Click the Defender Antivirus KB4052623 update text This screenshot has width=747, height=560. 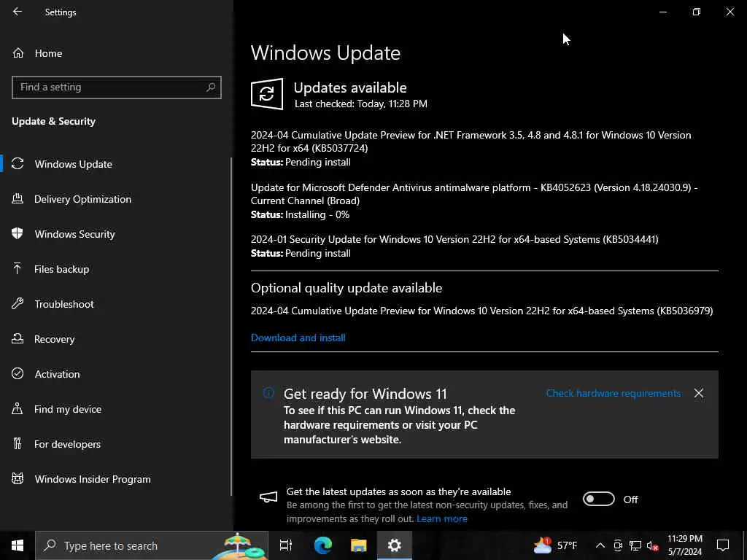click(474, 194)
